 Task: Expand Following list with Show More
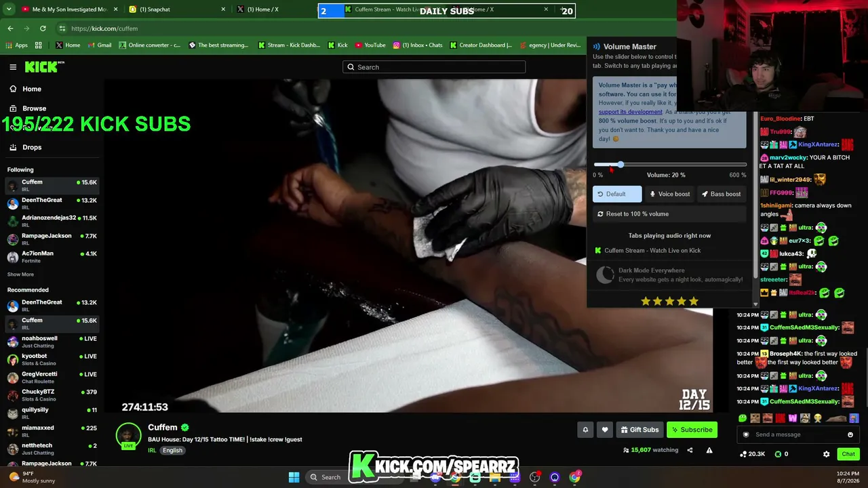(x=20, y=274)
